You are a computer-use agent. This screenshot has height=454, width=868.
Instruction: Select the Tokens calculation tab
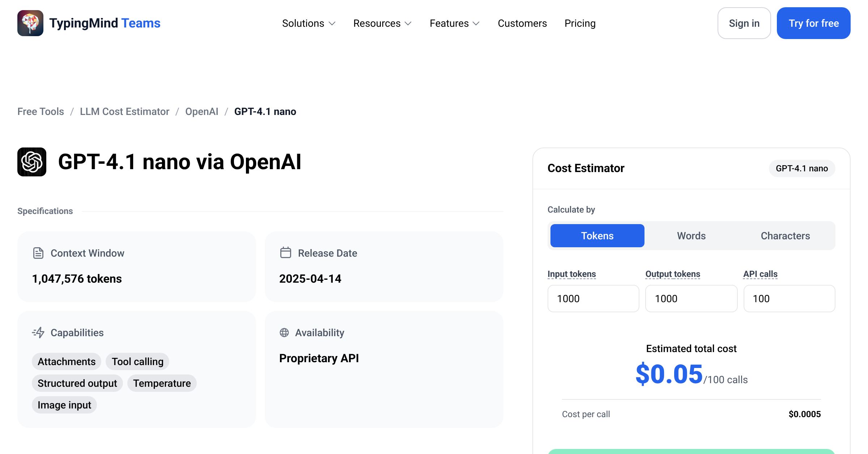[x=597, y=236]
